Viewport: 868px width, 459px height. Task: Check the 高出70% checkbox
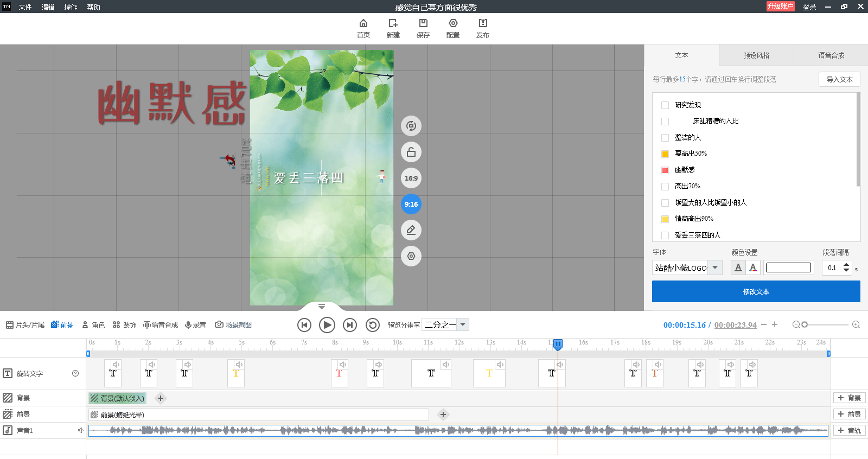pos(665,187)
